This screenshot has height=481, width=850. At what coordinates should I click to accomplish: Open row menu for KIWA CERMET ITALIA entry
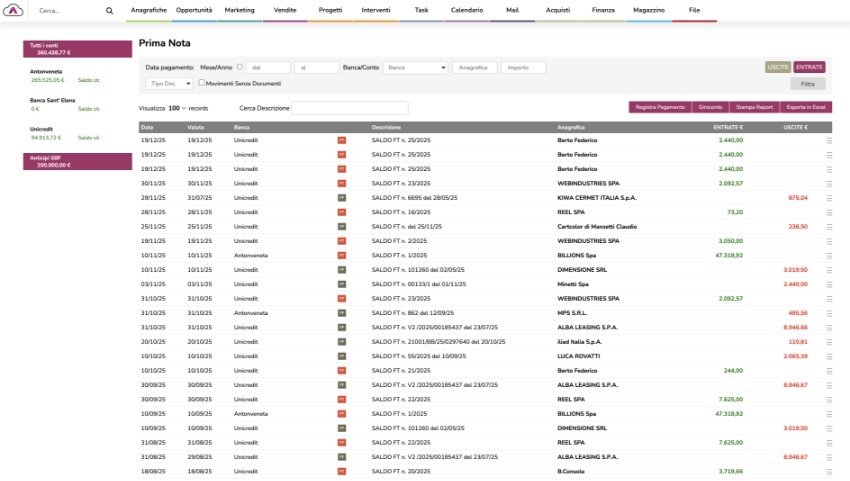828,198
